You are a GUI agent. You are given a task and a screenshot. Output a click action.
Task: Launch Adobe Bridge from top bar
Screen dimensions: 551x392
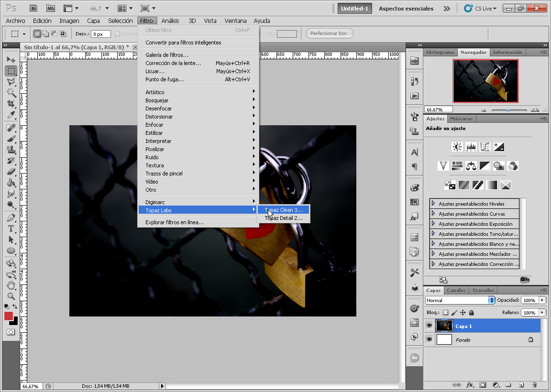click(33, 8)
